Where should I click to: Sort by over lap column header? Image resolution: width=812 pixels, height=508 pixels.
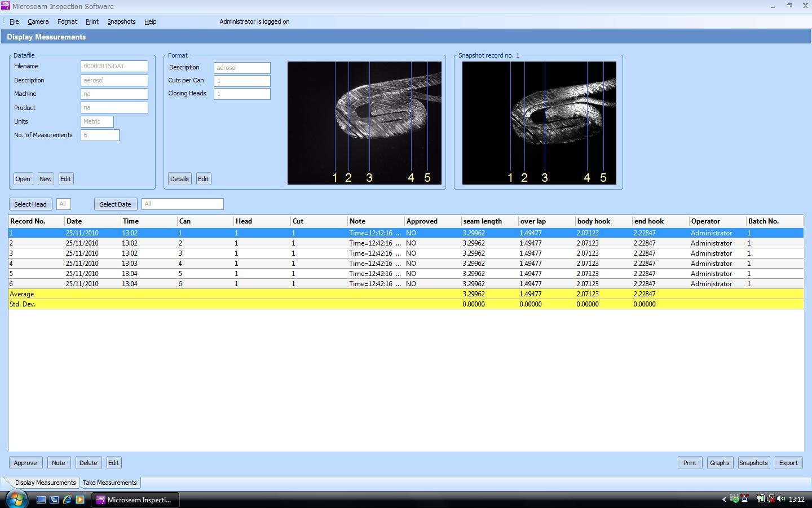point(547,221)
